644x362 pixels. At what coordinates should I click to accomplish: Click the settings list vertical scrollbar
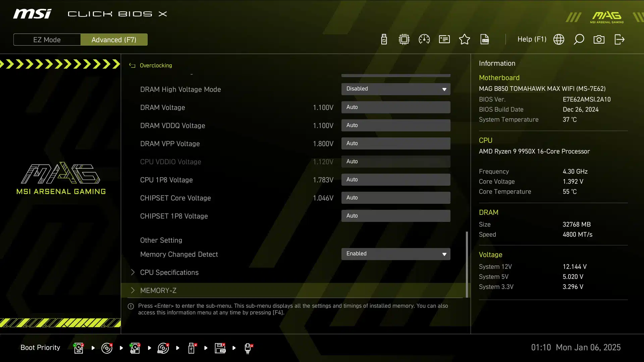(x=467, y=265)
